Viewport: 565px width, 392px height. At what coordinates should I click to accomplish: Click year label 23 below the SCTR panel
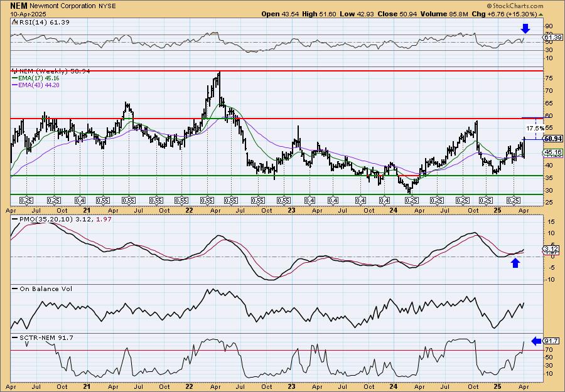point(291,386)
